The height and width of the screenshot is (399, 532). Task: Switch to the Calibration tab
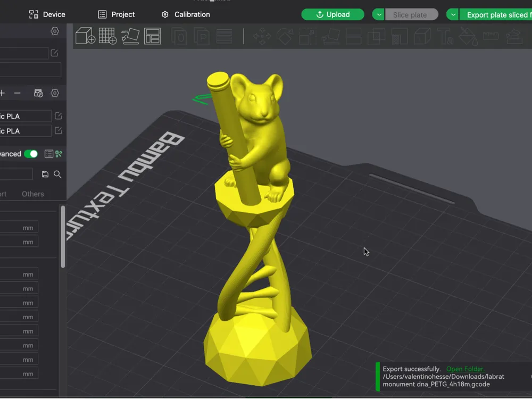click(x=186, y=14)
